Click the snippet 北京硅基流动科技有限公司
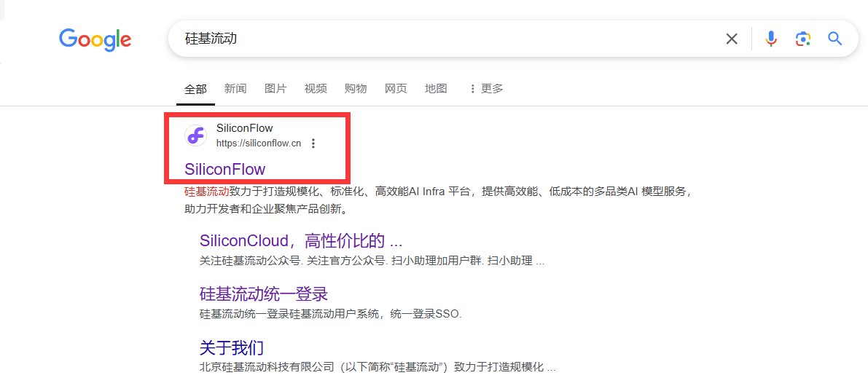 (378, 367)
